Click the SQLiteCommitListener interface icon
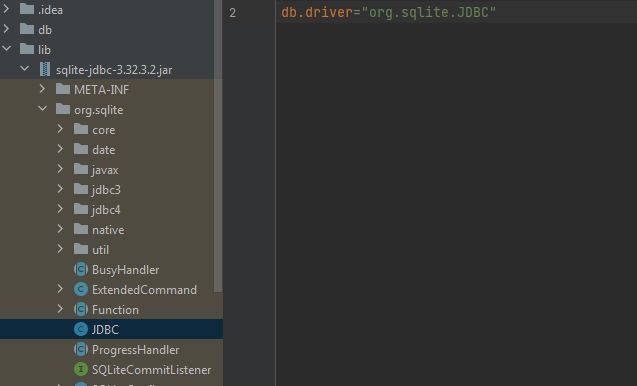Viewport: 637px width, 386px height. pos(81,369)
